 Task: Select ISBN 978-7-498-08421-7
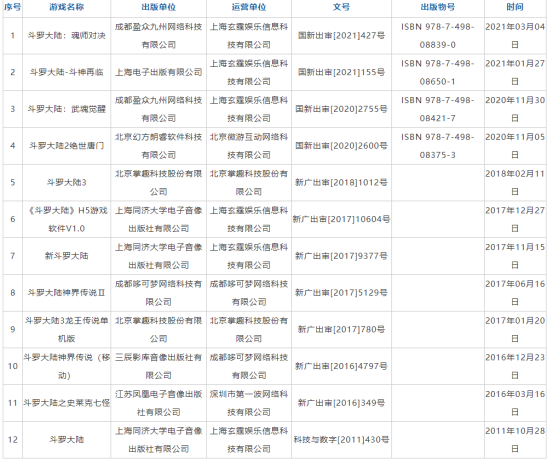(437, 109)
